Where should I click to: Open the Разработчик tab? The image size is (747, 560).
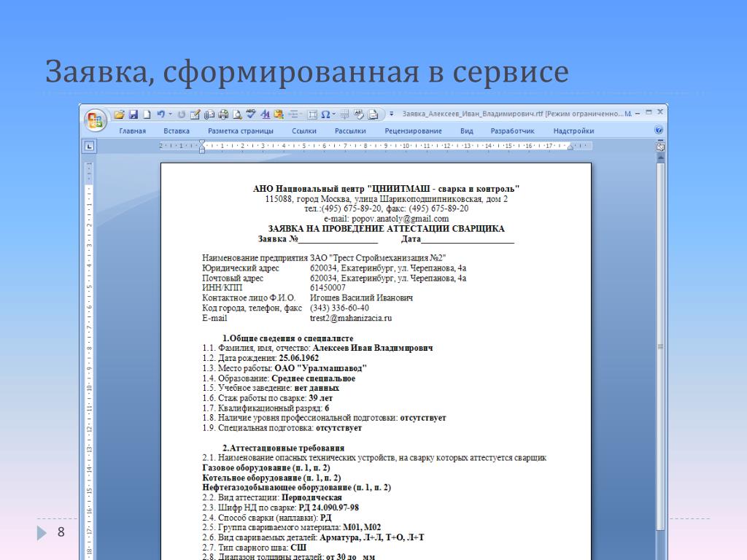tap(513, 131)
